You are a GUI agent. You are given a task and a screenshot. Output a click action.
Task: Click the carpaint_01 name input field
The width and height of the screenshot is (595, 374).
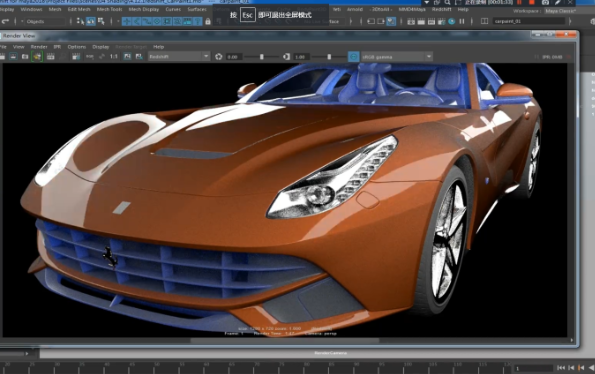coord(529,22)
